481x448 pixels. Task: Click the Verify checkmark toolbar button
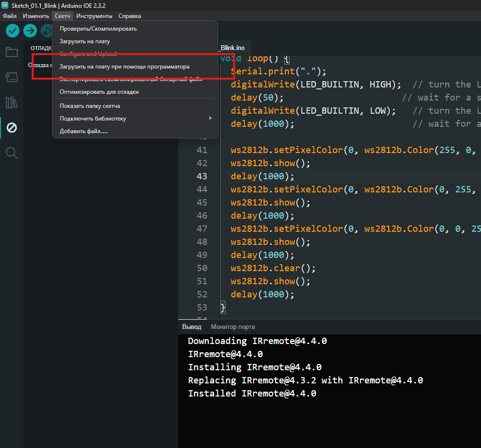[13, 31]
